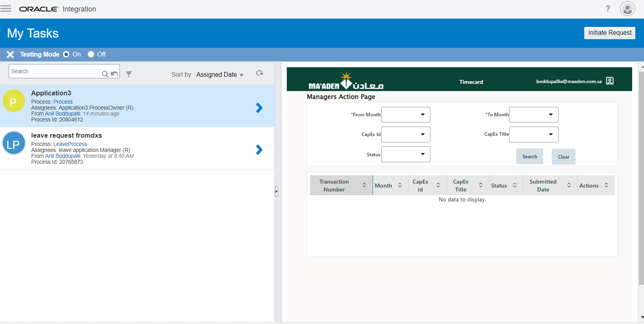The height and width of the screenshot is (324, 644).
Task: Click the user account icon beside email
Action: (x=610, y=81)
